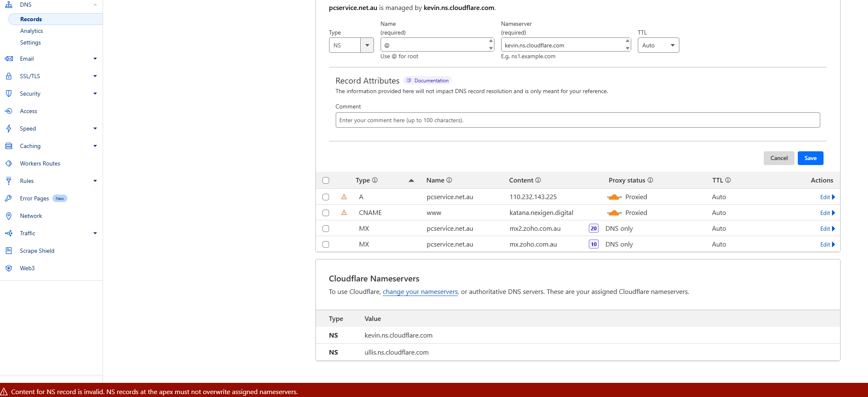Click the Security shield icon

pyautogui.click(x=9, y=94)
